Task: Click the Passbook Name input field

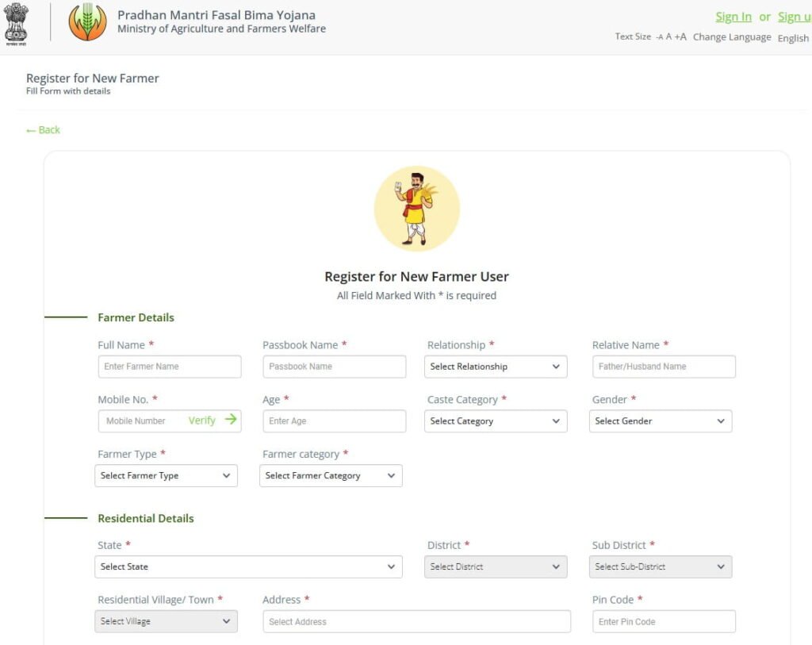Action: [x=334, y=367]
